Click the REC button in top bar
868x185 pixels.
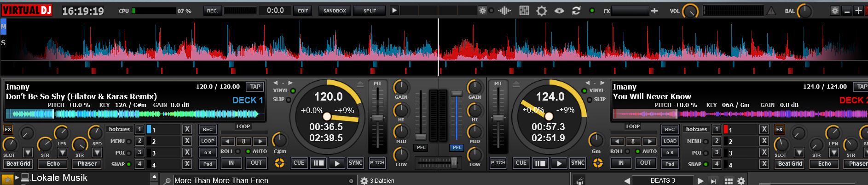coord(212,11)
